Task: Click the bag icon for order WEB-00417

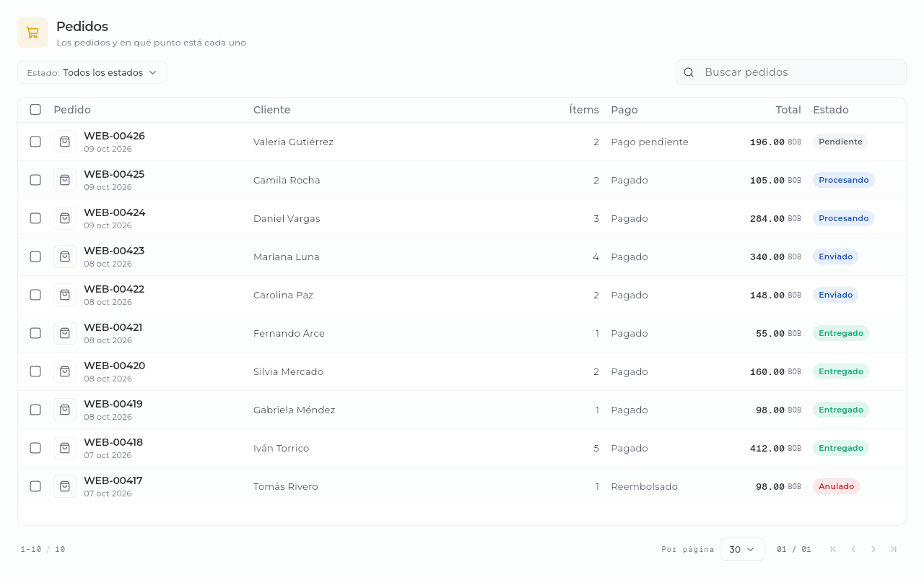Action: pyautogui.click(x=65, y=486)
